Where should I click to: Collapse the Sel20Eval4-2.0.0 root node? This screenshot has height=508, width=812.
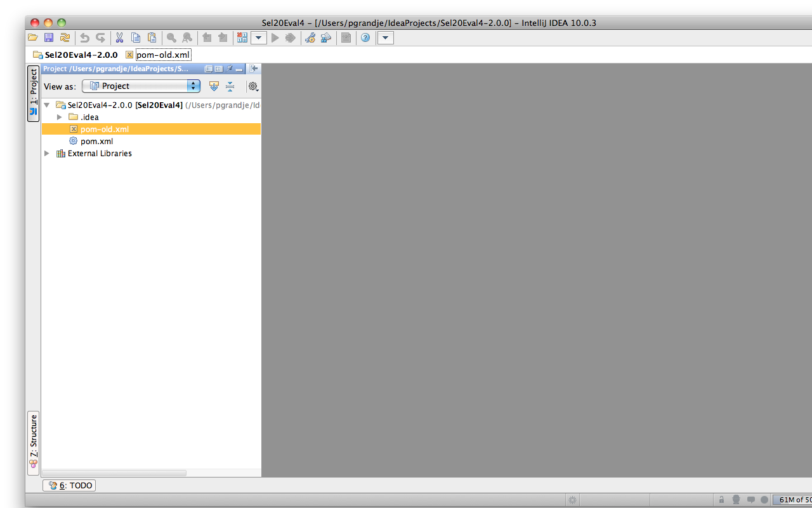pos(47,105)
